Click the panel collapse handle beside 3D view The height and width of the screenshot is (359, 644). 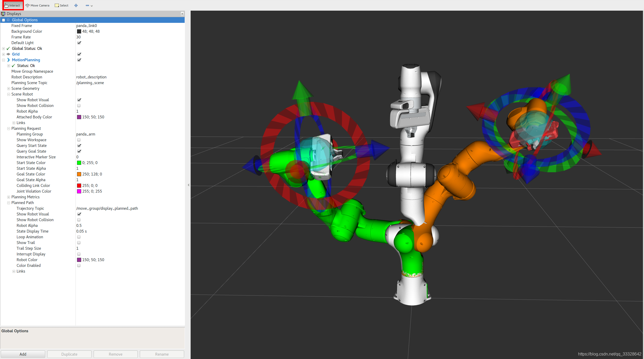click(189, 185)
